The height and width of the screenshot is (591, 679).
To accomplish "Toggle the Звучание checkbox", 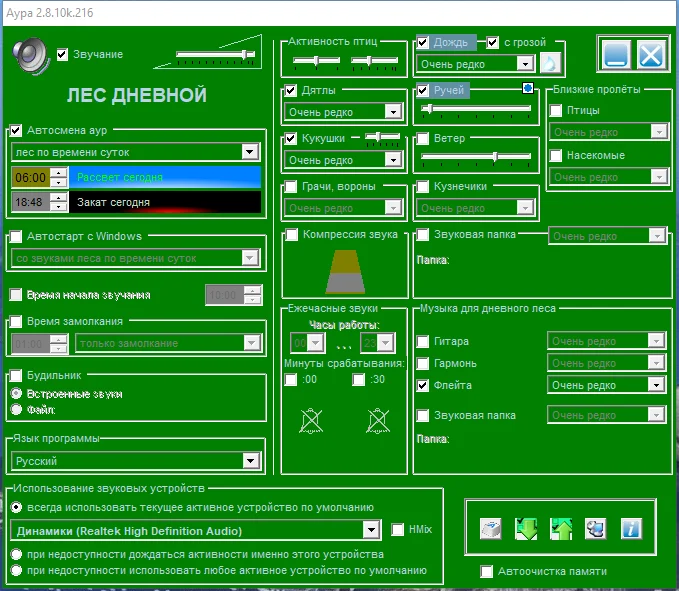I will (x=62, y=55).
